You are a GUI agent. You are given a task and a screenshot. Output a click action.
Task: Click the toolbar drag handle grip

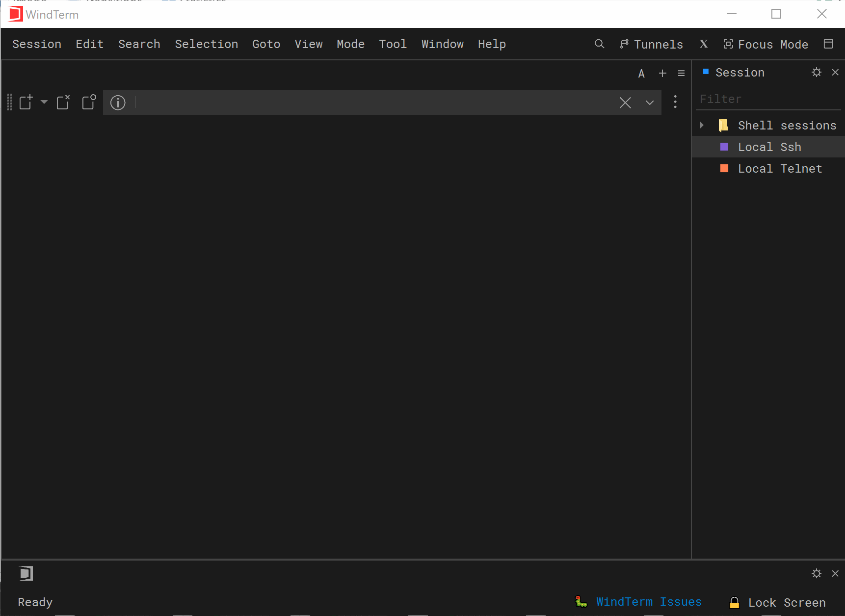pyautogui.click(x=9, y=102)
